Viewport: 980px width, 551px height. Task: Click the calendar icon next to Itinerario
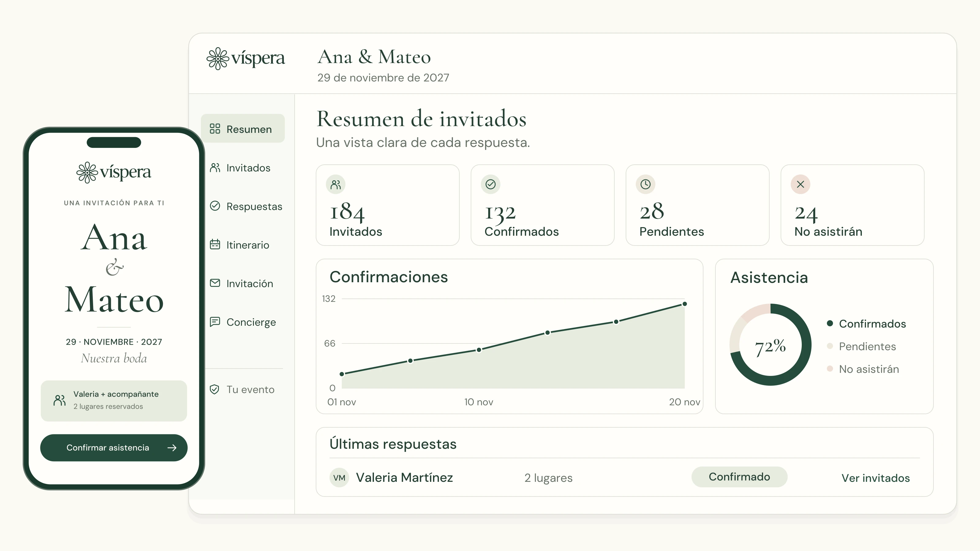[x=215, y=245]
